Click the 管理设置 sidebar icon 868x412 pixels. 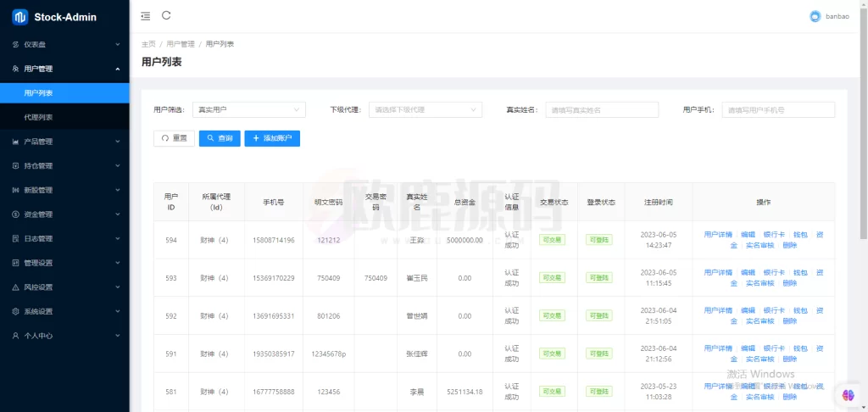point(15,263)
